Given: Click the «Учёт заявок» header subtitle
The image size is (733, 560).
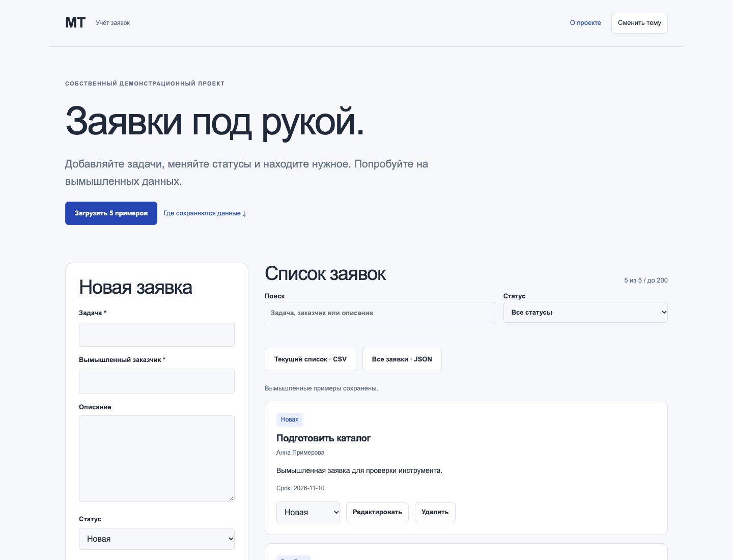Looking at the screenshot, I should [x=113, y=23].
